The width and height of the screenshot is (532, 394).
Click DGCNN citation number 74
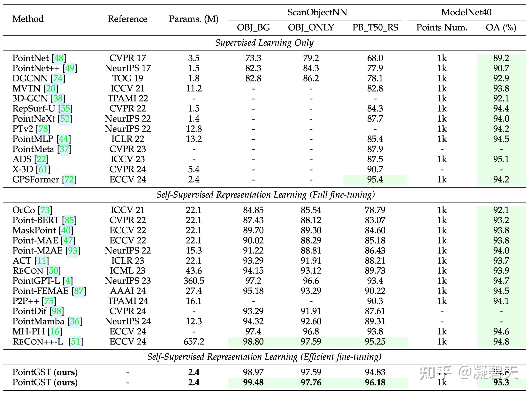point(58,78)
